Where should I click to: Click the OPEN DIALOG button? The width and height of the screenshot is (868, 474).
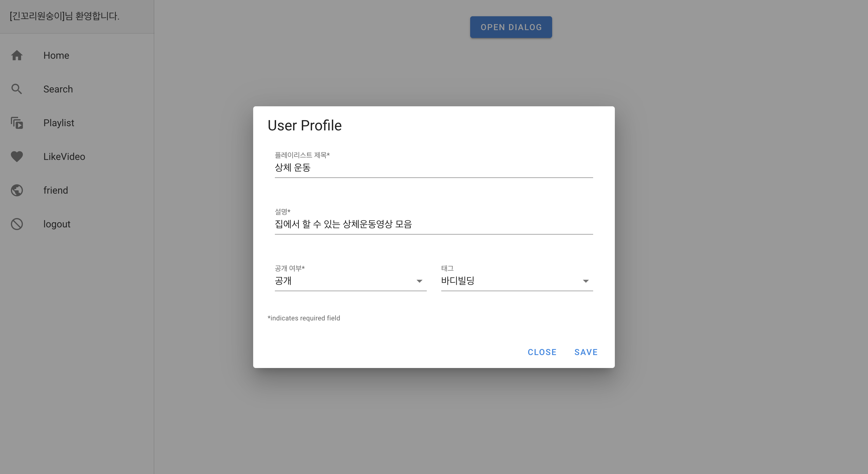pos(511,27)
